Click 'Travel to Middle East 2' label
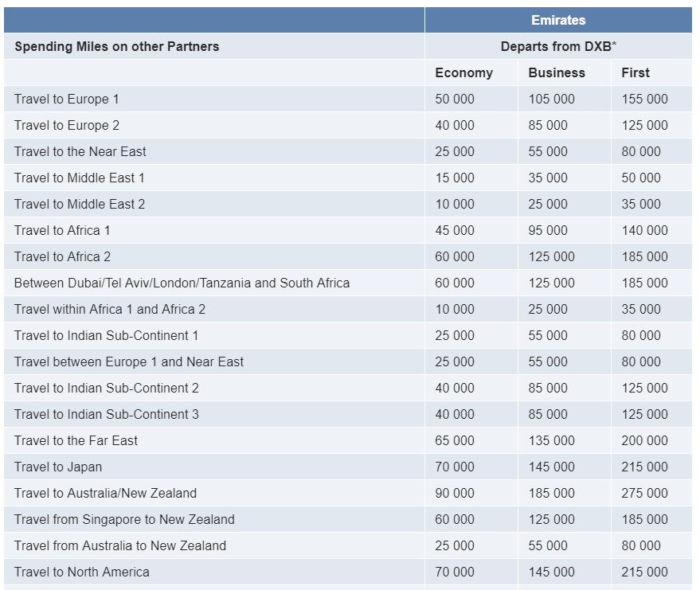Image resolution: width=700 pixels, height=590 pixels. (80, 205)
